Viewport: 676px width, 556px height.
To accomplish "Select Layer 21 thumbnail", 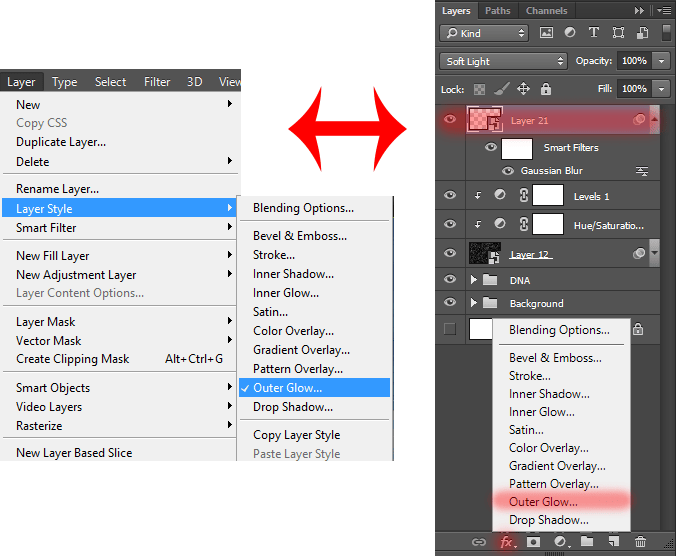I will tap(485, 119).
